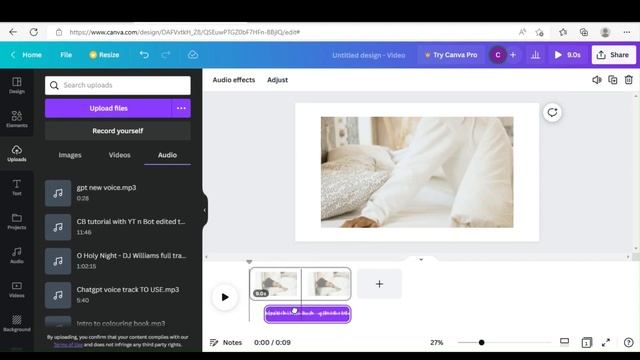This screenshot has width=640, height=360.
Task: Open the Notes panel
Action: tap(226, 342)
